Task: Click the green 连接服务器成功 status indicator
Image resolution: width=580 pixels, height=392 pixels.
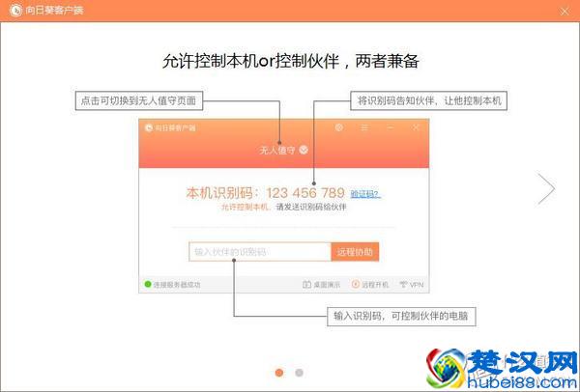Action: (x=148, y=284)
